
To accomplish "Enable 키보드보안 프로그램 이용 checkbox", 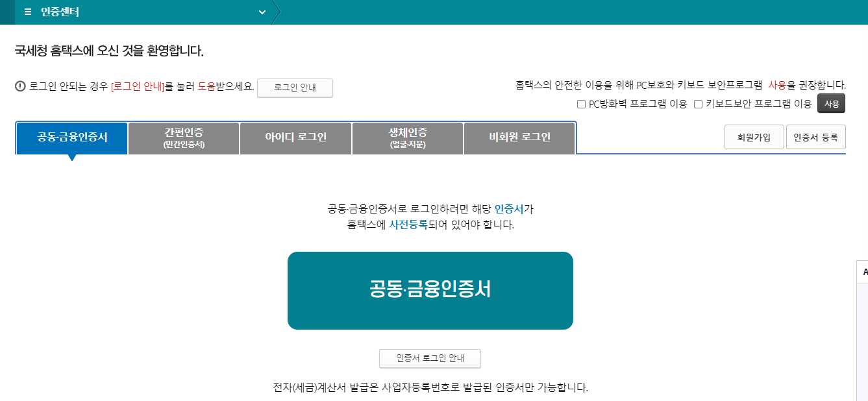I will pyautogui.click(x=698, y=104).
